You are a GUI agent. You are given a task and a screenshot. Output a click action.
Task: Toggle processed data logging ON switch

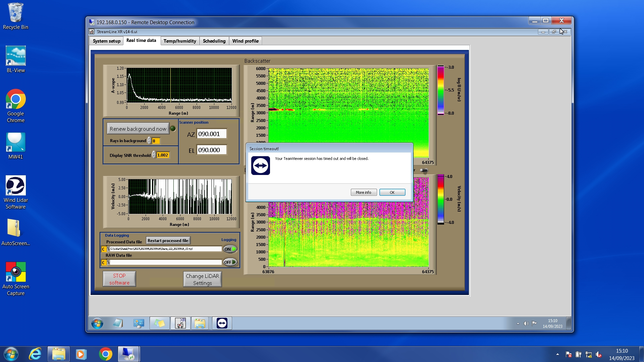point(230,249)
